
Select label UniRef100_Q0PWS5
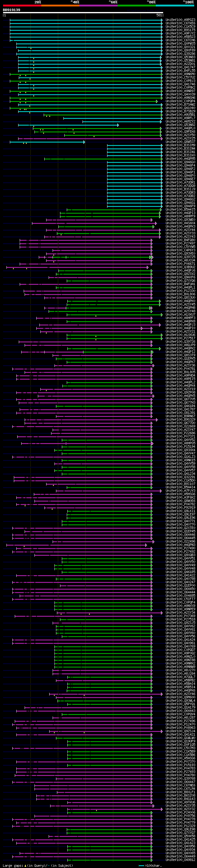[180, 43]
